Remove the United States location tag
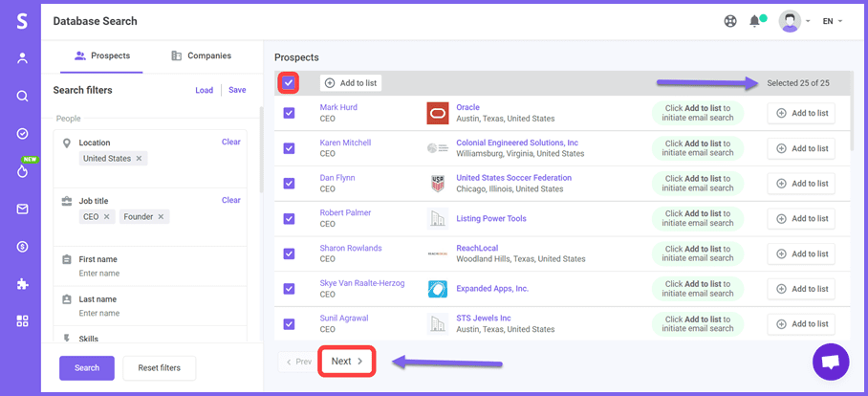 pos(139,158)
